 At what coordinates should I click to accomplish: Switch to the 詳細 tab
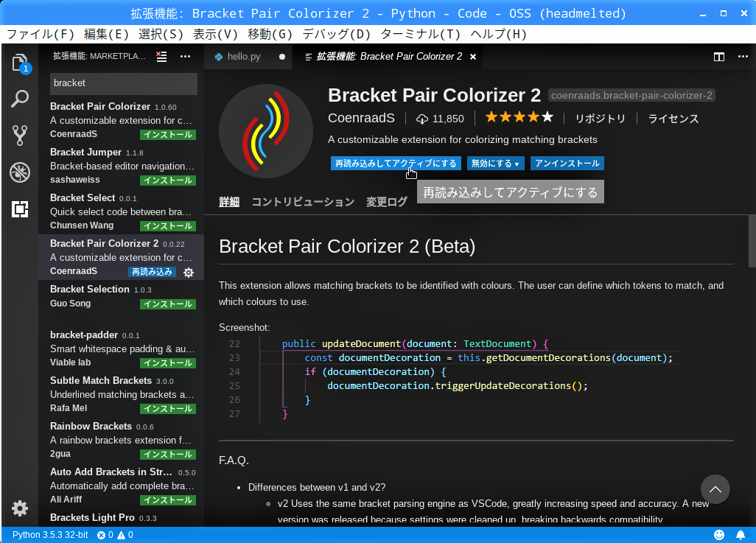point(229,202)
